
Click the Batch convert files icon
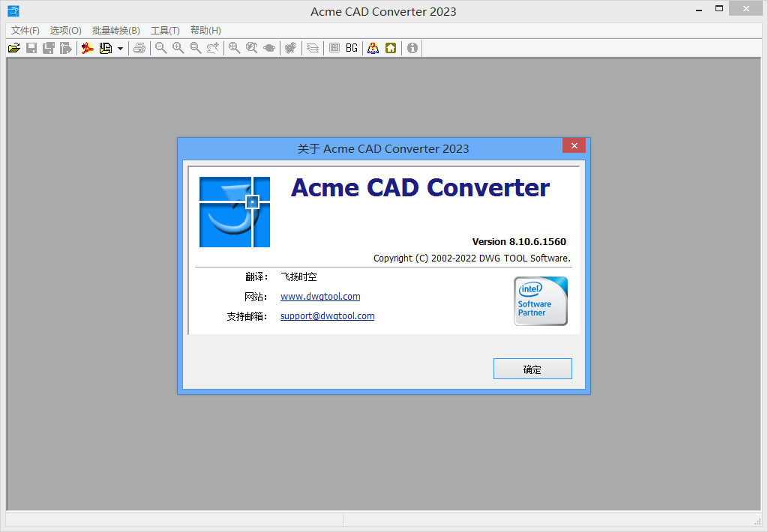pyautogui.click(x=105, y=48)
